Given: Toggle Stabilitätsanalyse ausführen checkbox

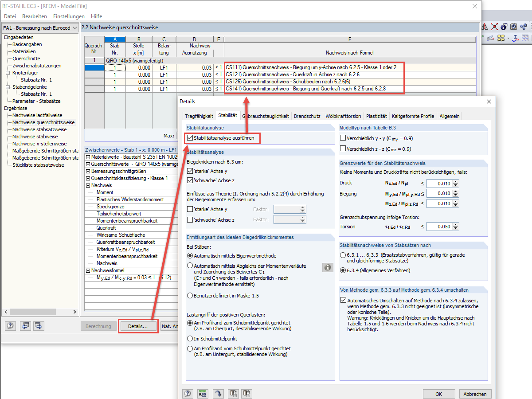Looking at the screenshot, I should click(190, 138).
